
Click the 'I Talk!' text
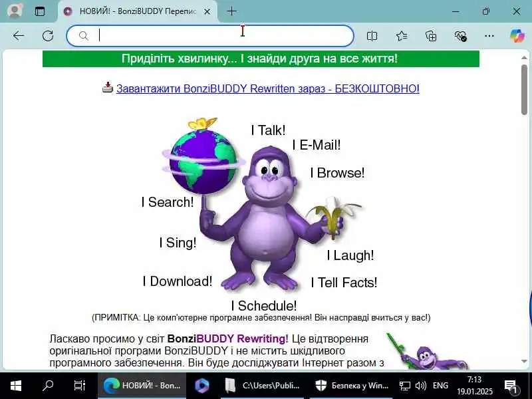(268, 130)
